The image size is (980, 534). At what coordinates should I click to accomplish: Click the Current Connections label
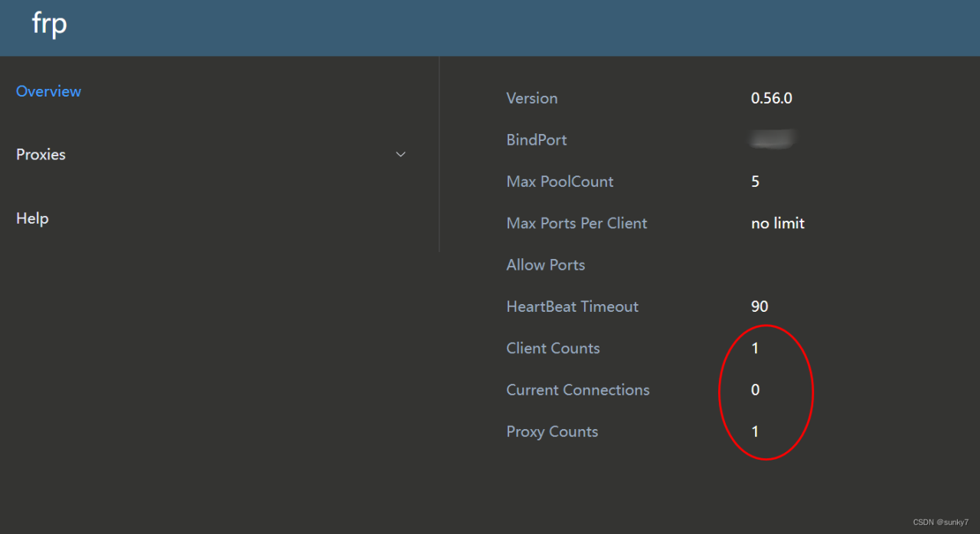pos(577,390)
